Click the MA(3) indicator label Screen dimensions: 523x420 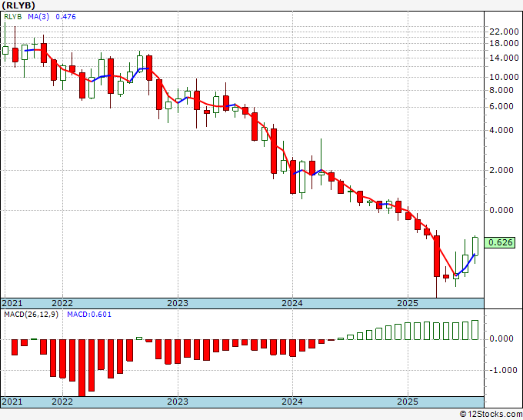(38, 16)
